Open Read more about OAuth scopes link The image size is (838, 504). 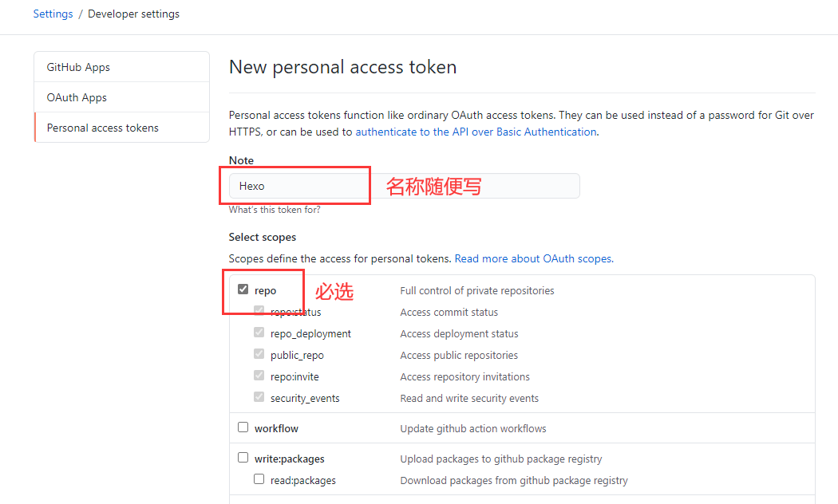[534, 259]
